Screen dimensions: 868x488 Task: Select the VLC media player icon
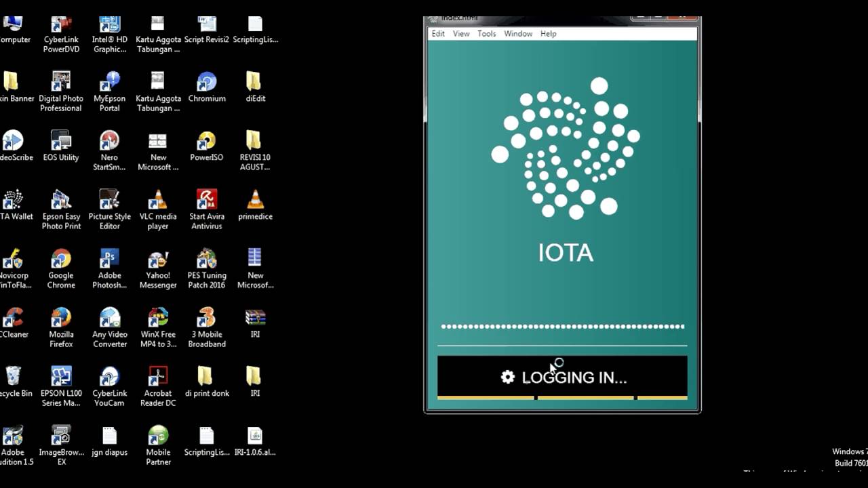[x=158, y=209]
